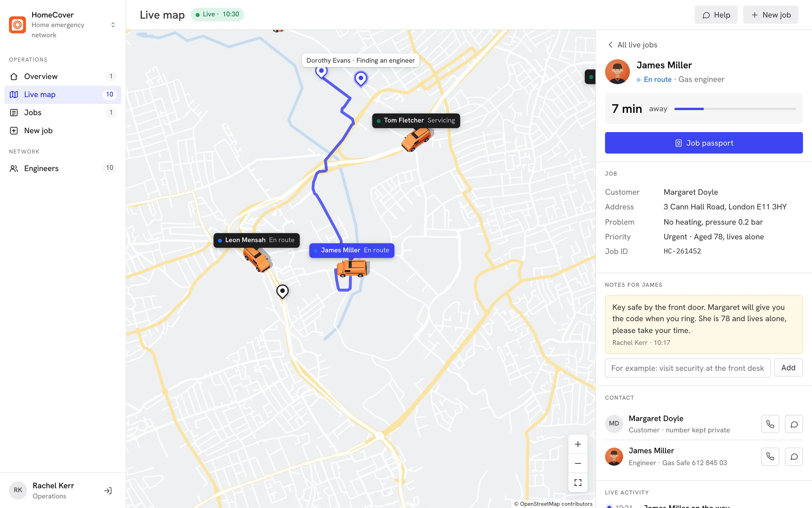Click the Leon Mensah En route label
Image resolution: width=812 pixels, height=508 pixels.
[256, 240]
